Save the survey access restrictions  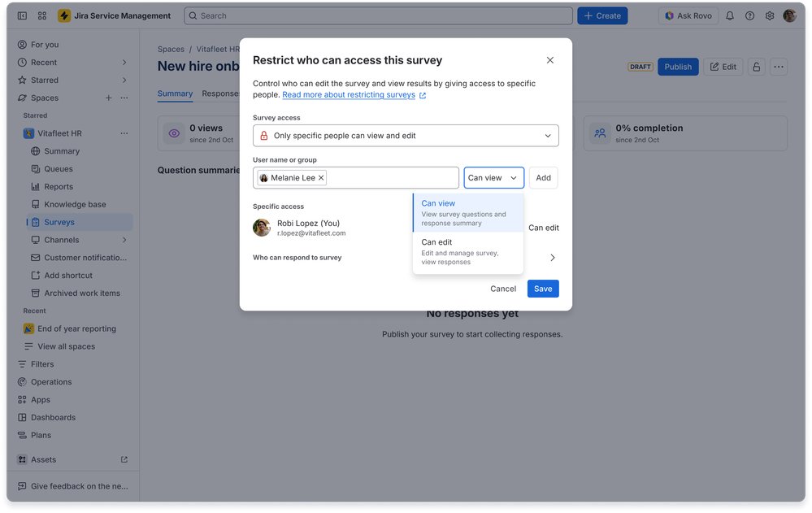[542, 289]
